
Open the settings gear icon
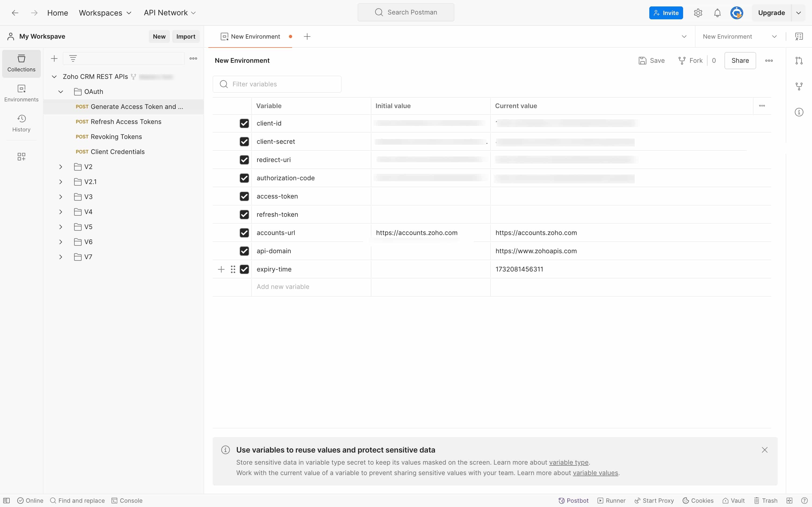pos(698,13)
